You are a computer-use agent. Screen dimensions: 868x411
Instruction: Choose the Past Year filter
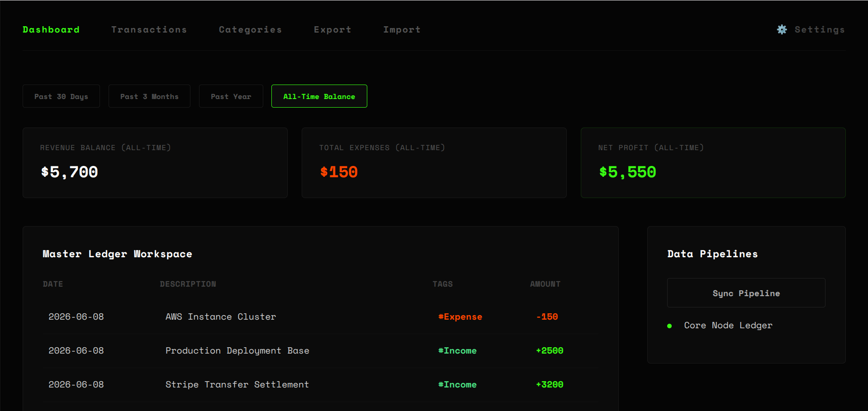[231, 96]
